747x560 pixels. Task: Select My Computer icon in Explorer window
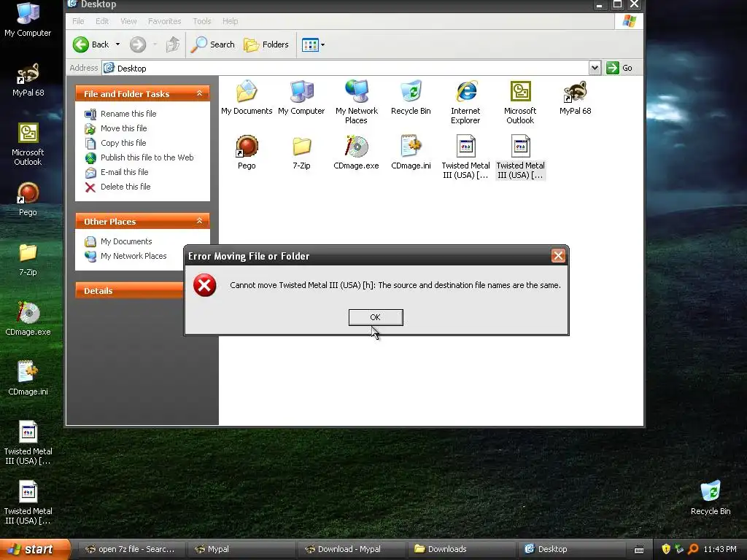pos(301,97)
